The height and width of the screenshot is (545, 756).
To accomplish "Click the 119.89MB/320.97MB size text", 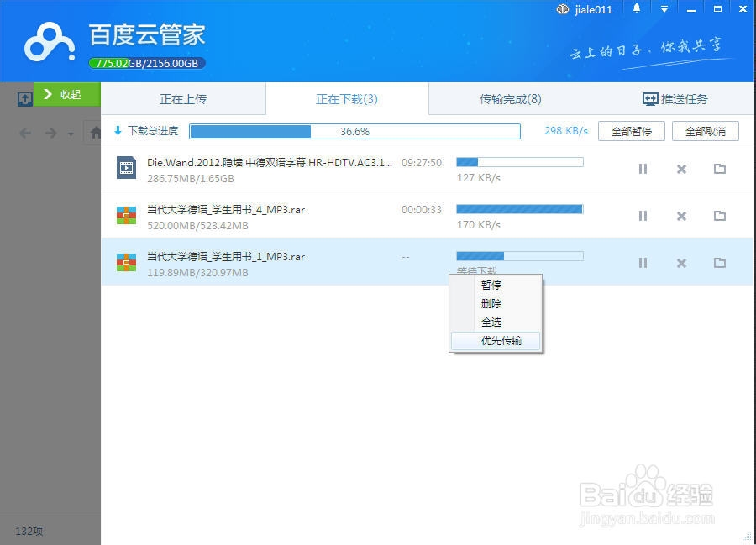I will pyautogui.click(x=197, y=273).
